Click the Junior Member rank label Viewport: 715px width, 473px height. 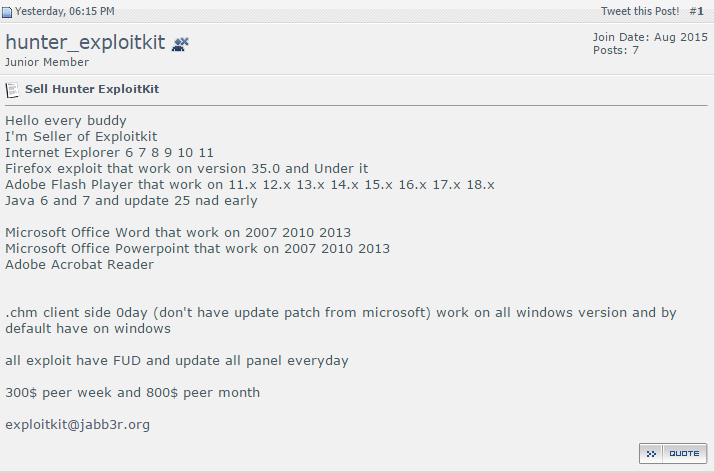(x=47, y=62)
